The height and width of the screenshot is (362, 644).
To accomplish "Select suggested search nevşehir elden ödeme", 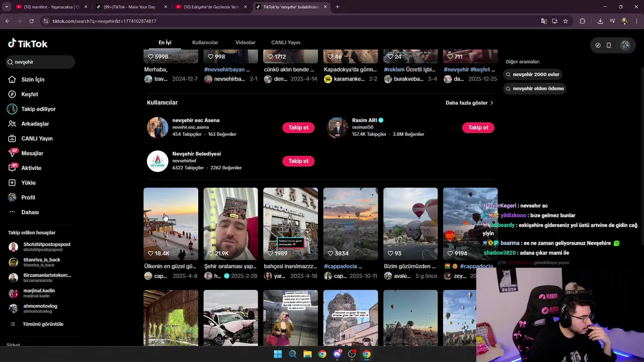I will 535,88.
